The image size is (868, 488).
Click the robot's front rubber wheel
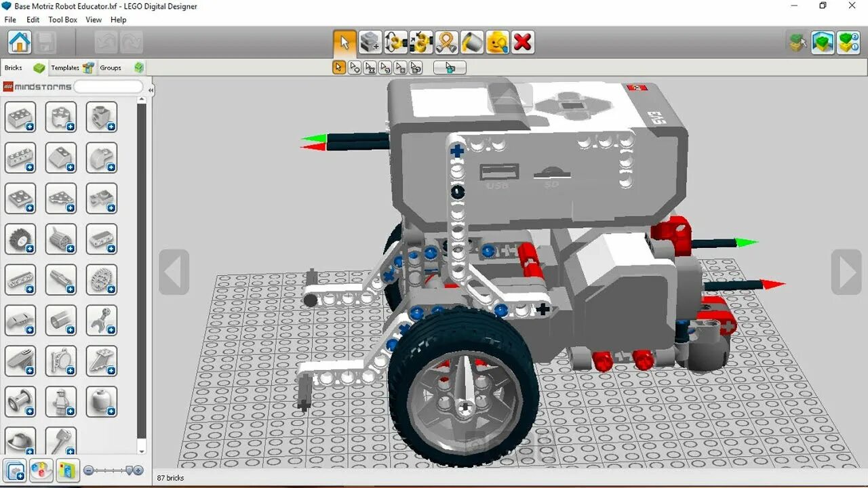click(465, 386)
